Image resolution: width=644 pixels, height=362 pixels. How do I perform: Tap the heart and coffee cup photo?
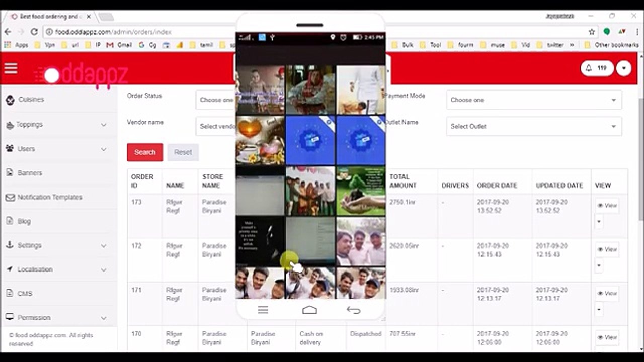coord(260,141)
